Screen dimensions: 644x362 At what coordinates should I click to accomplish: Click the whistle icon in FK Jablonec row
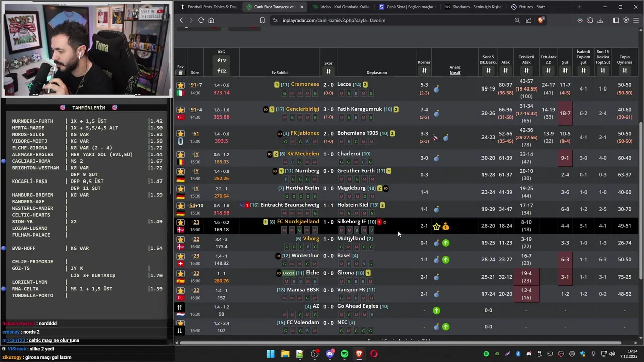click(x=436, y=138)
